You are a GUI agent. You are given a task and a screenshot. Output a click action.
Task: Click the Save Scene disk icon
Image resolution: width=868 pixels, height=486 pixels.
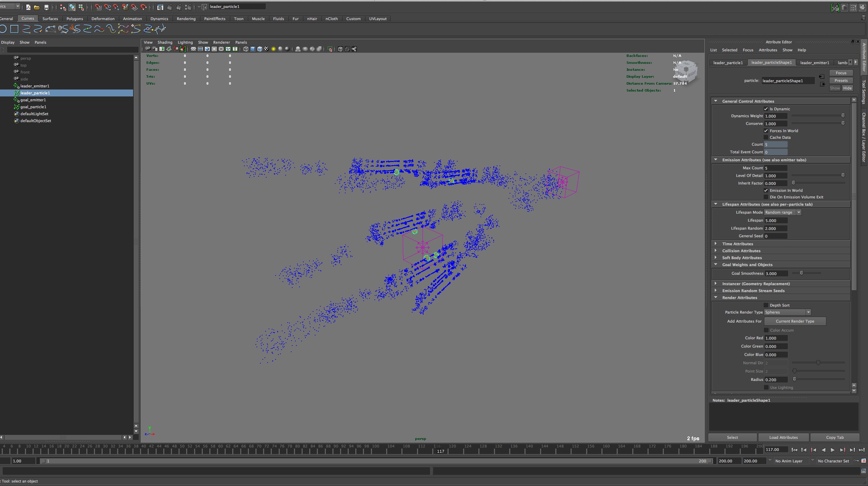point(46,7)
